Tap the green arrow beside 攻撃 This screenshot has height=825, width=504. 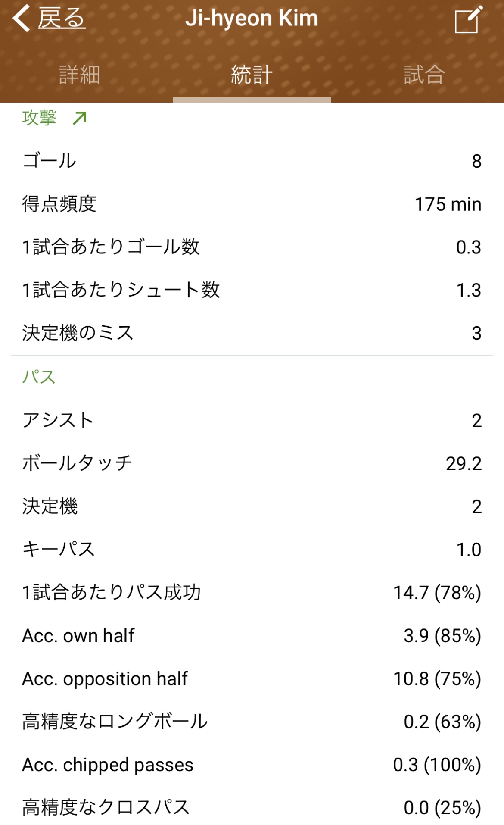(80, 118)
